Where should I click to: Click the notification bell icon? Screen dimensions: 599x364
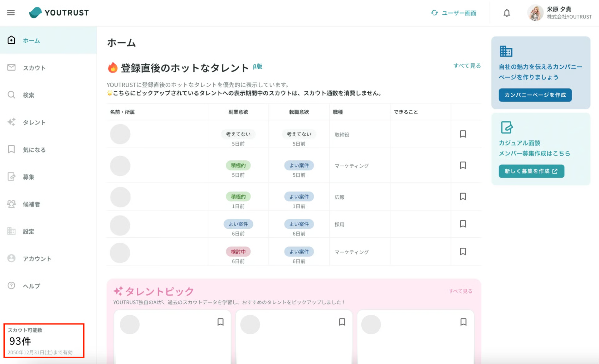click(x=507, y=13)
